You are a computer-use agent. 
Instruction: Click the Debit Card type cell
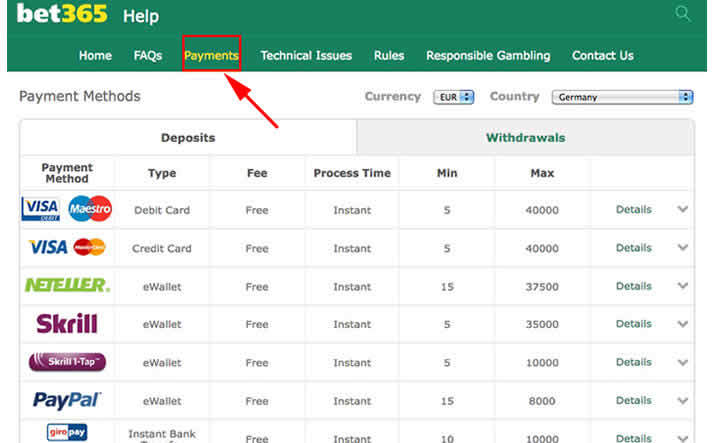(x=162, y=210)
